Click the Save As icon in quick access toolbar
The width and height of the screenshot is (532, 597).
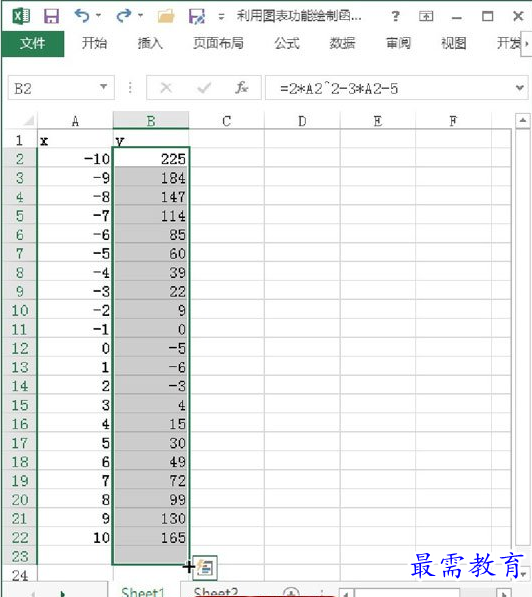(197, 16)
